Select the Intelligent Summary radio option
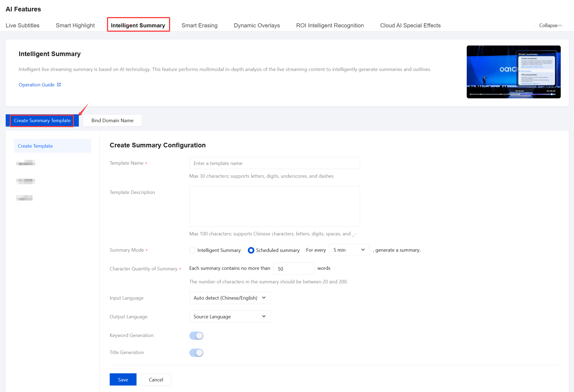Image resolution: width=574 pixels, height=392 pixels. point(193,250)
